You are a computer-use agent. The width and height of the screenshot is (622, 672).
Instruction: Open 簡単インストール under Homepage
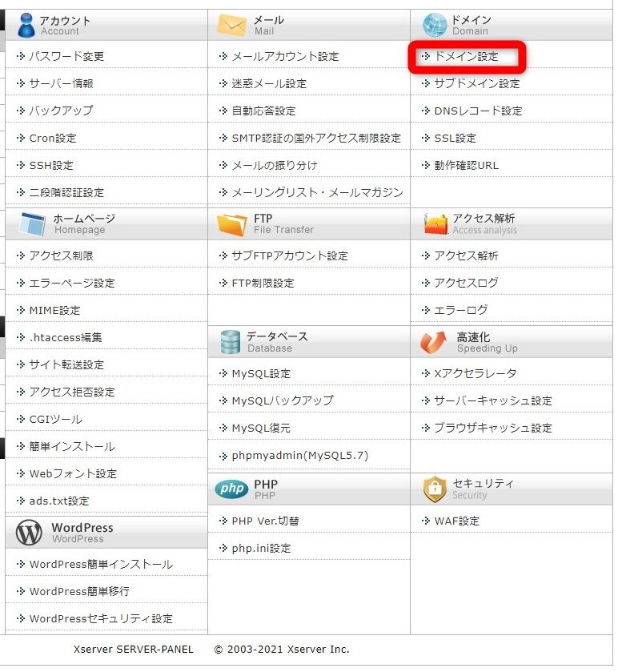[x=72, y=447]
